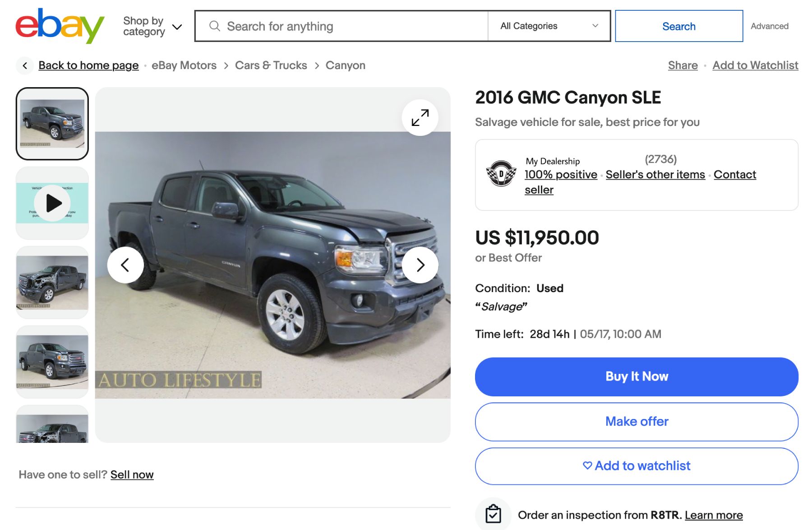812x530 pixels.
Task: Open the photo in fullscreen view
Action: point(419,117)
